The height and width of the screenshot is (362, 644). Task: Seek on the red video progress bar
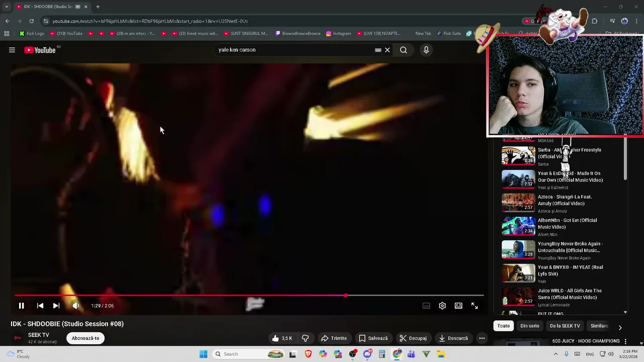point(249,295)
